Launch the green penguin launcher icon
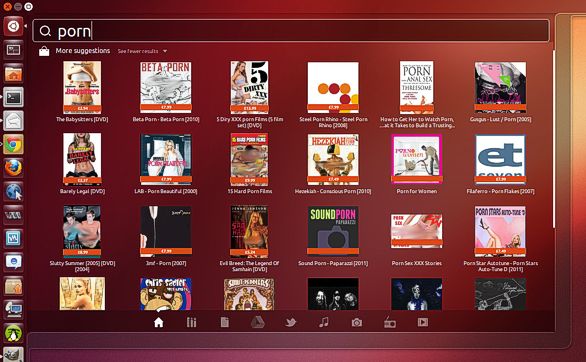 [x=13, y=333]
